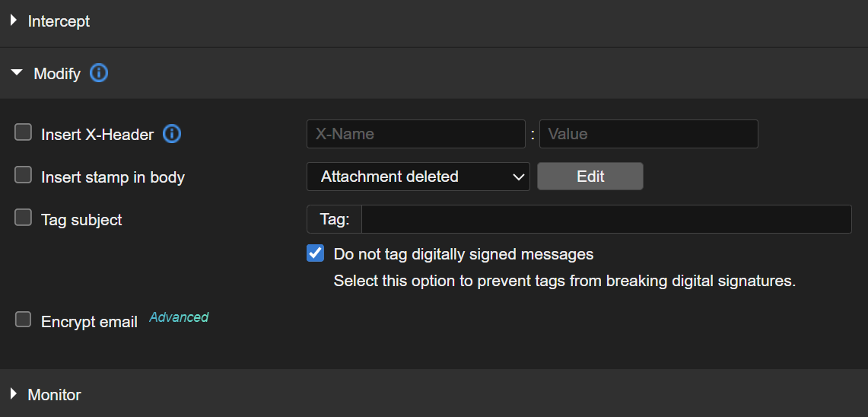Uncheck Do not tag digitally signed messages
Viewport: 868px width, 417px height.
point(315,253)
